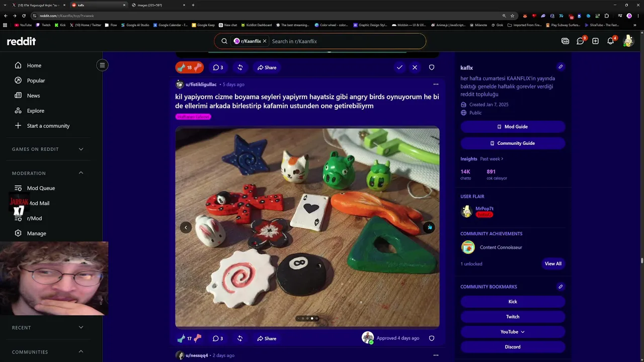The width and height of the screenshot is (644, 362).
Task: Show hidden bookmarks overflow chevron
Action: [x=634, y=25]
